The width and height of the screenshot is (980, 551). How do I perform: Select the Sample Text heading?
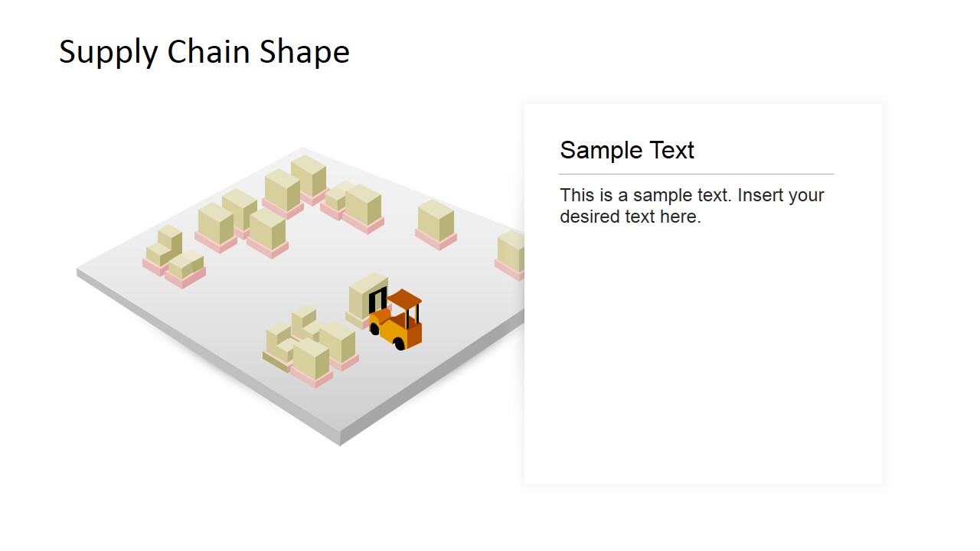tap(627, 150)
